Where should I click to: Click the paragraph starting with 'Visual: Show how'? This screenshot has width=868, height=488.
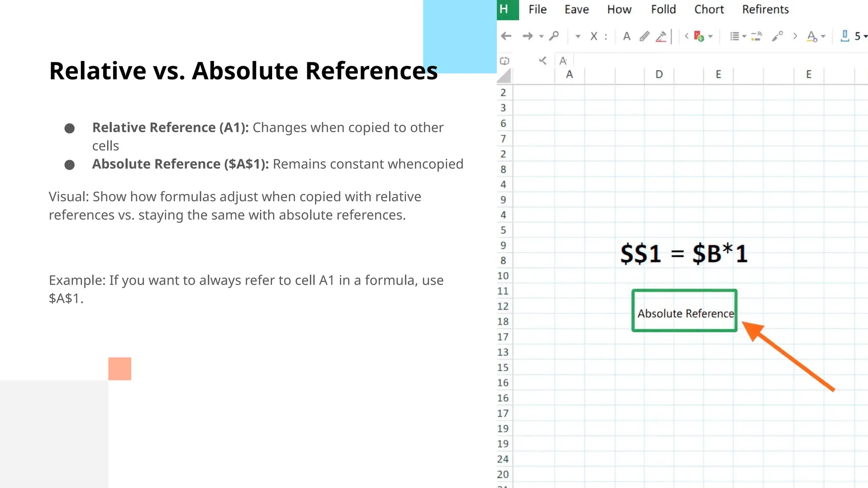click(x=235, y=206)
